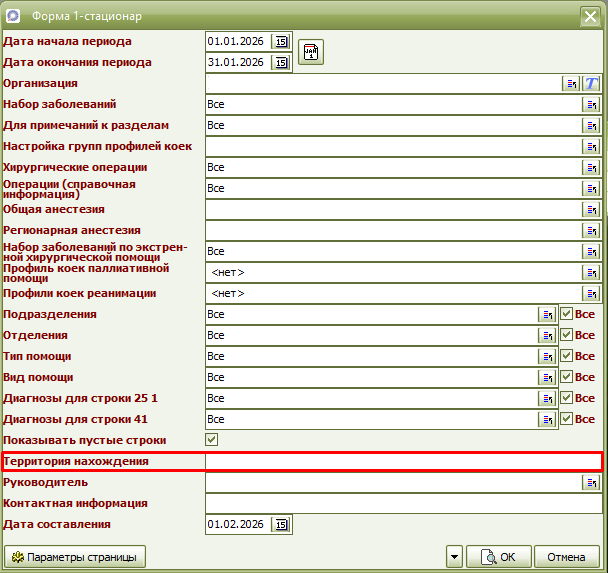Image resolution: width=608 pixels, height=573 pixels.
Task: Click the period selection icon beside dates
Action: [x=311, y=53]
